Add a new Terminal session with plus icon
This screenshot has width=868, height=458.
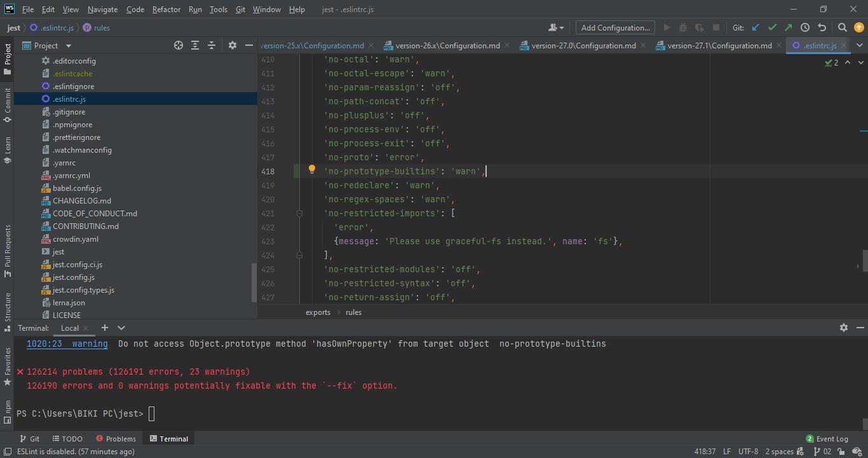[x=104, y=328]
